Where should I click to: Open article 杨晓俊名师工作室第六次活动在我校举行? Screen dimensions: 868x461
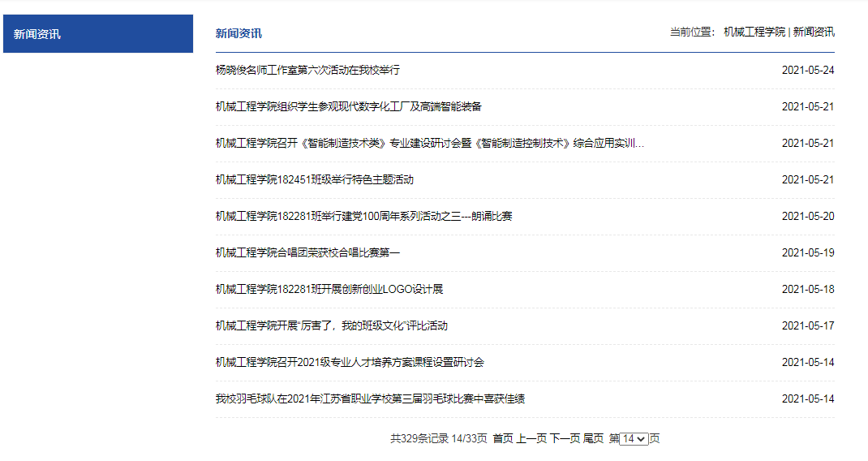click(x=307, y=70)
